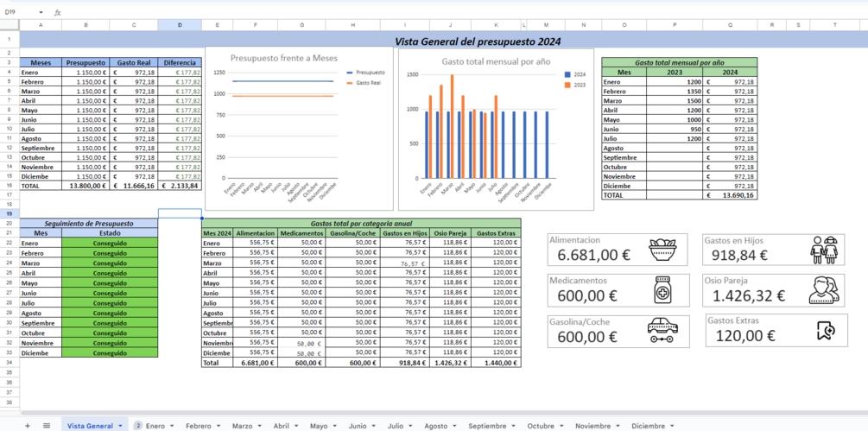
Task: Click the 120,00 € value in Gastos Extras card
Action: click(x=745, y=335)
